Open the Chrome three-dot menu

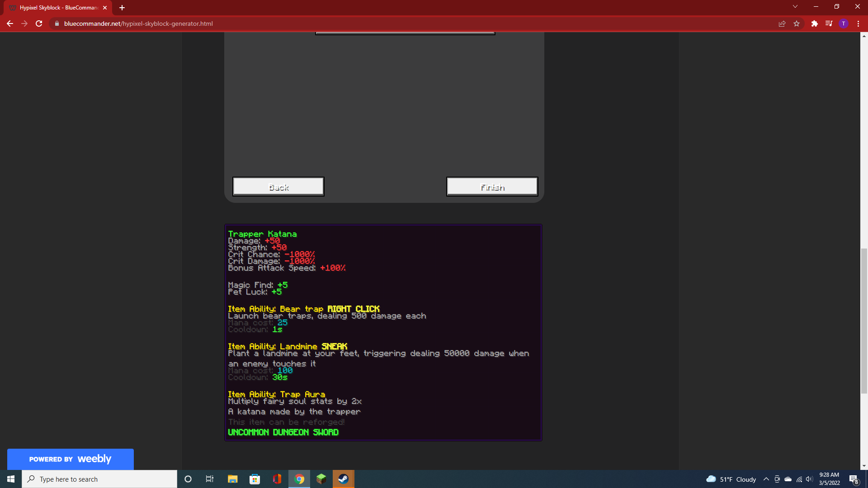(858, 23)
